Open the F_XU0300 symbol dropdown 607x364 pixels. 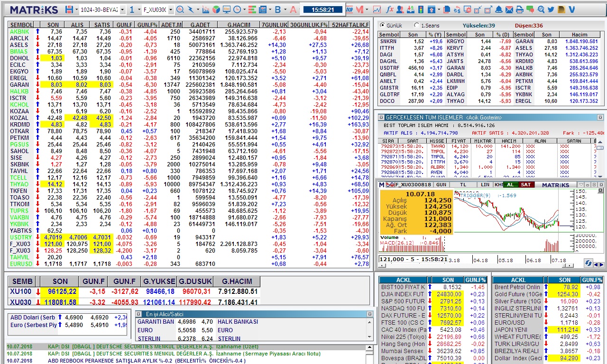171,9
